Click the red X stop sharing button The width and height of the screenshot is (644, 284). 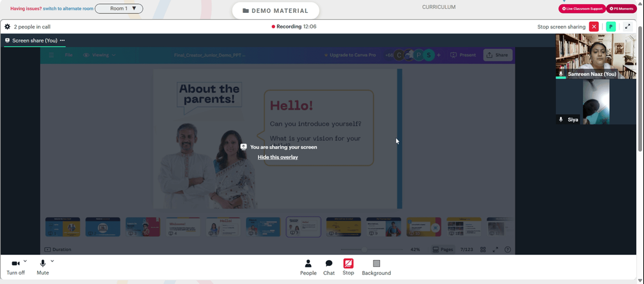click(594, 26)
